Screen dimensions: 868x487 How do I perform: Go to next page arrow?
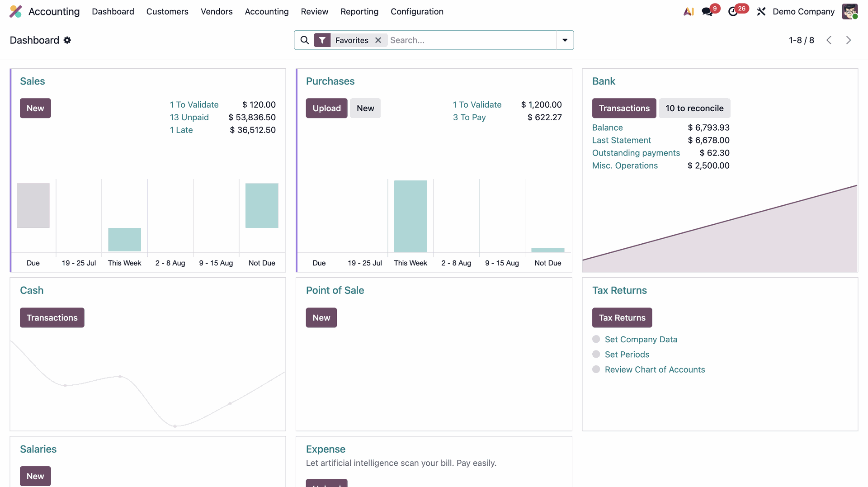(849, 40)
